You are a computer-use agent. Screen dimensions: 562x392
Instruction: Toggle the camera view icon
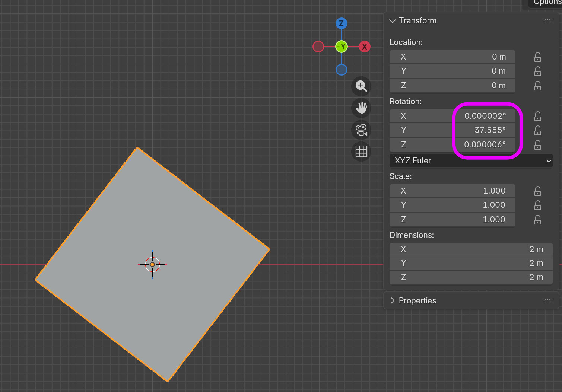tap(361, 130)
